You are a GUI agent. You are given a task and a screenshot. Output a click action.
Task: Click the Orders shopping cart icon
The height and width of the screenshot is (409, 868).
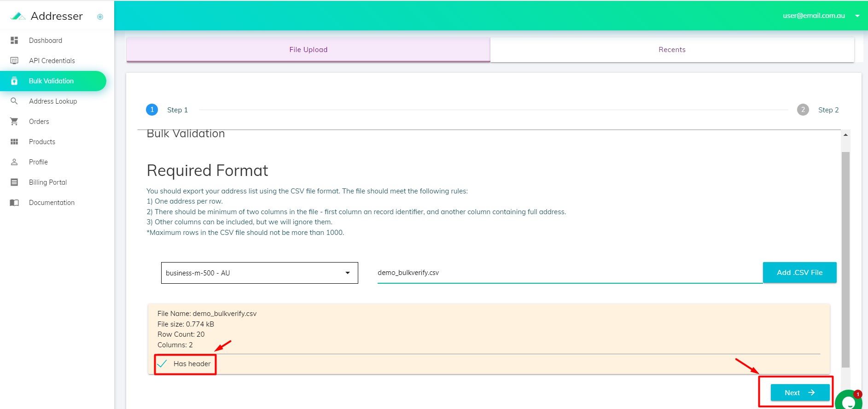[14, 122]
